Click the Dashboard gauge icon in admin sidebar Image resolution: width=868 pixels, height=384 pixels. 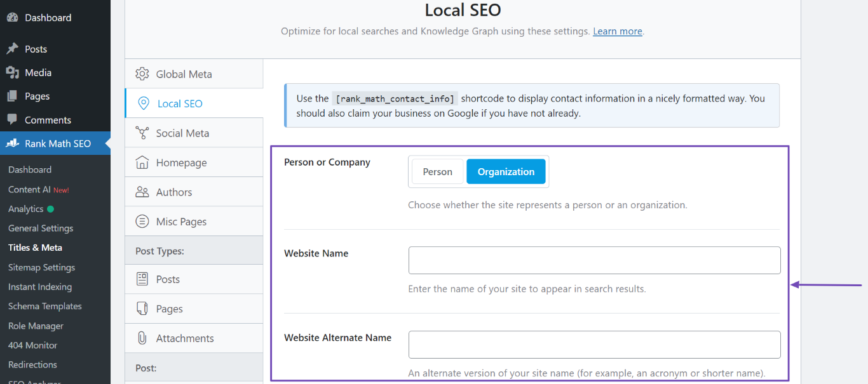click(12, 18)
